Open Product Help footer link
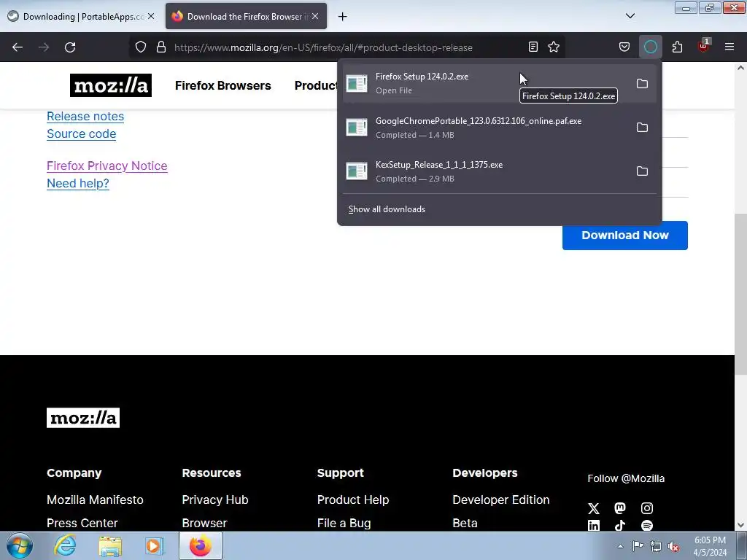The image size is (747, 560). click(354, 499)
